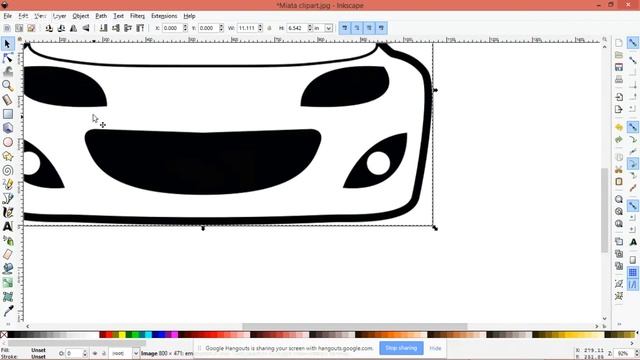Open the Path menu

(x=101, y=16)
